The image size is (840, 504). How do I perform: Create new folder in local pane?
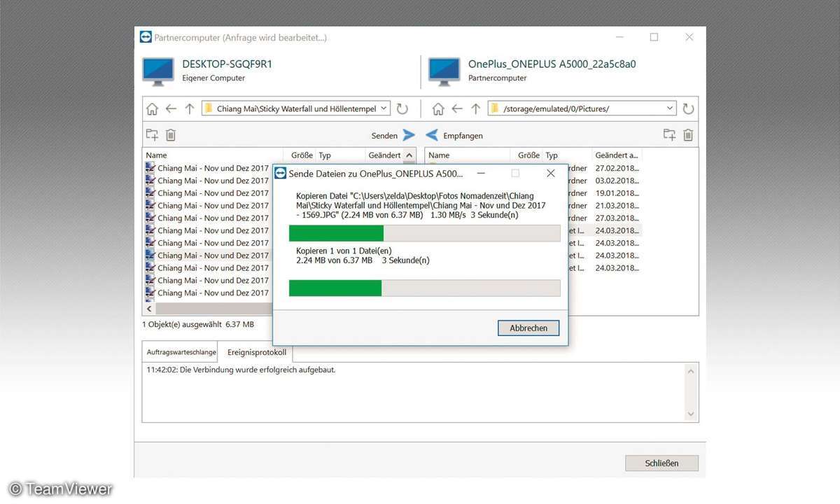152,135
